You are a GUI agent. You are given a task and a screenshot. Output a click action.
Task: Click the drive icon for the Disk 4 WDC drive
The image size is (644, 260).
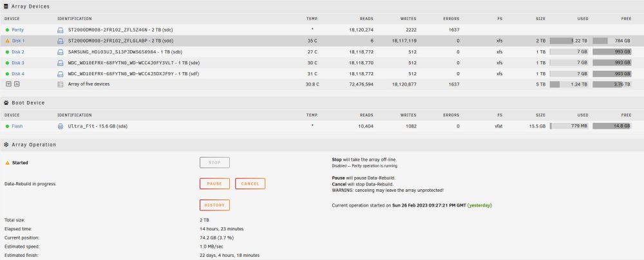pos(61,74)
